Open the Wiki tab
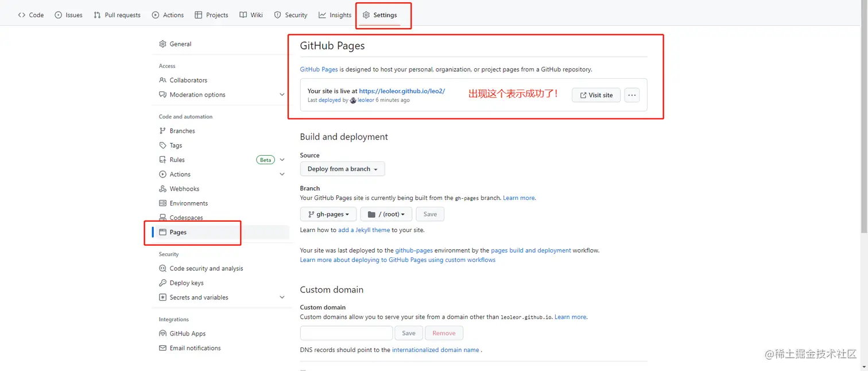The image size is (868, 371). [251, 15]
